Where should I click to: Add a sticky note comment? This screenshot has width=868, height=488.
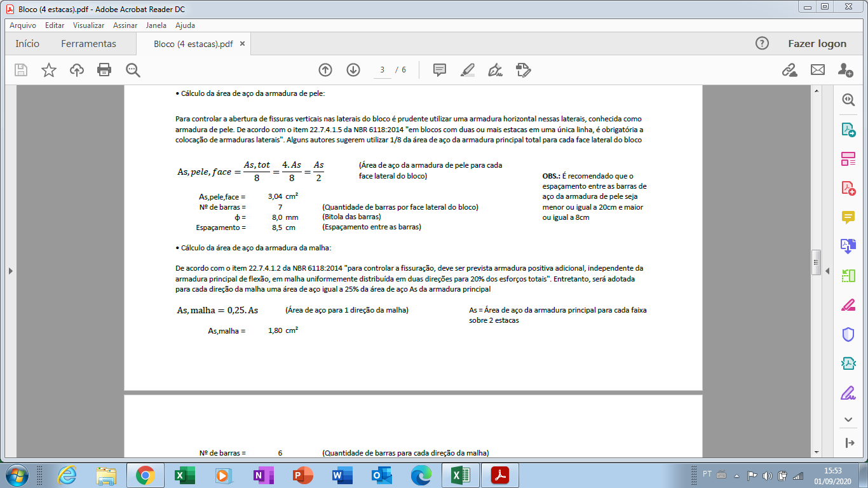[440, 70]
